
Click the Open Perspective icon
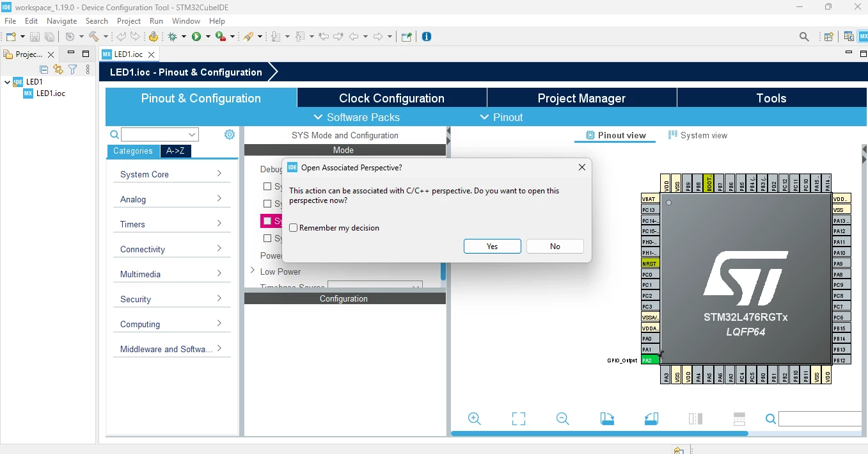(828, 37)
